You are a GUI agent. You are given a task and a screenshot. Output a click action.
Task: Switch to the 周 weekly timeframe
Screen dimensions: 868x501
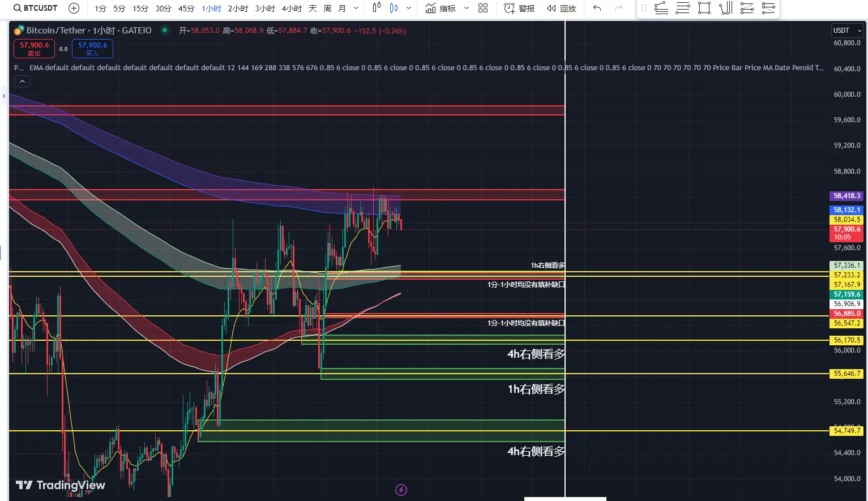pos(327,8)
